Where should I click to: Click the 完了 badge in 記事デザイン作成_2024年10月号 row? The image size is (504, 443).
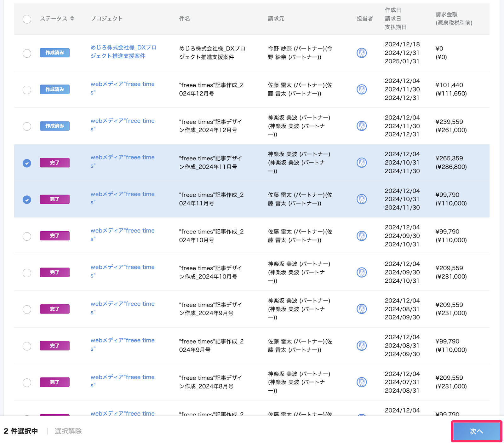pyautogui.click(x=54, y=272)
